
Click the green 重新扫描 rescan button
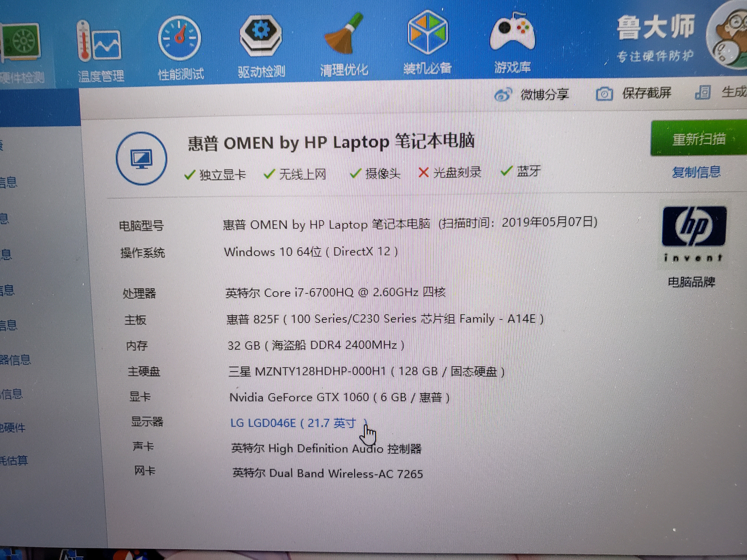click(x=698, y=139)
